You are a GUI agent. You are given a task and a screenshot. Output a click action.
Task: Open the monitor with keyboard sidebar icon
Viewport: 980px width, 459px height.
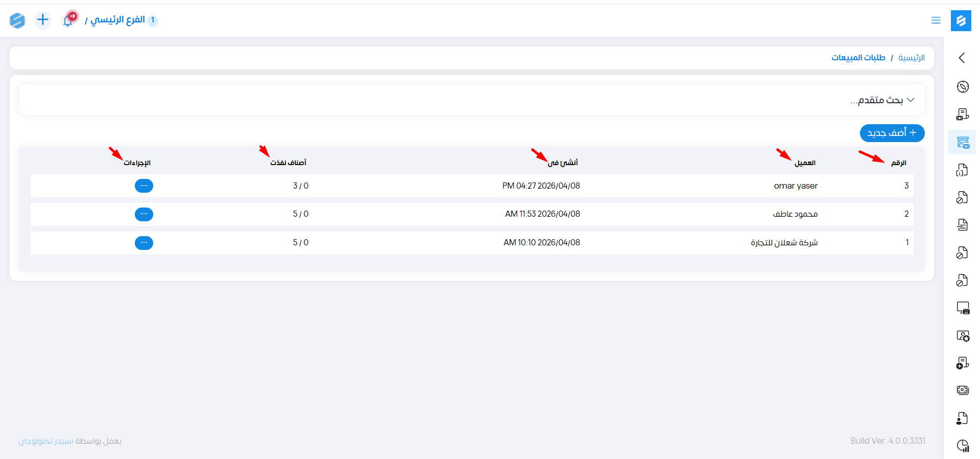[963, 308]
